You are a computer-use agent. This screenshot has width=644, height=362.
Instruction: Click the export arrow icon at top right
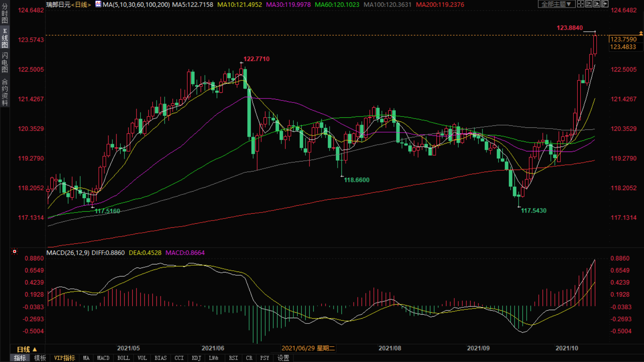pyautogui.click(x=605, y=4)
